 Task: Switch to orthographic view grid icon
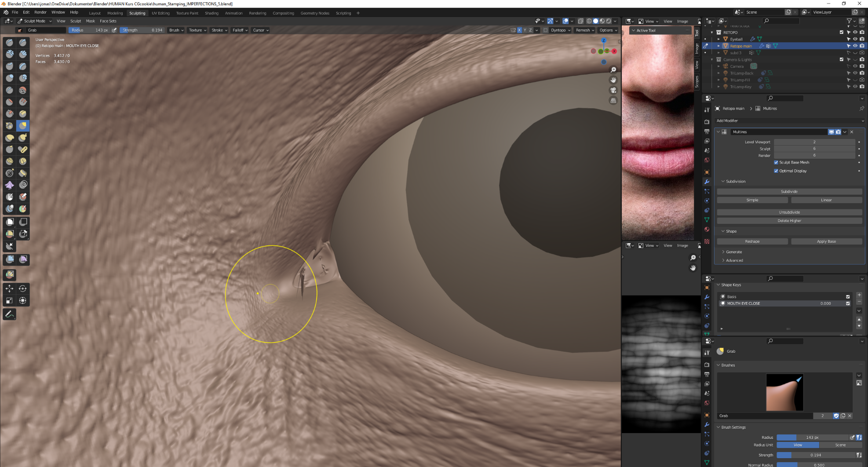coord(613,101)
